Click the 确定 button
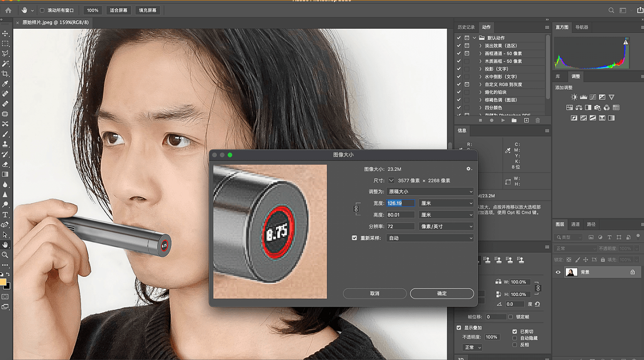 (x=442, y=293)
